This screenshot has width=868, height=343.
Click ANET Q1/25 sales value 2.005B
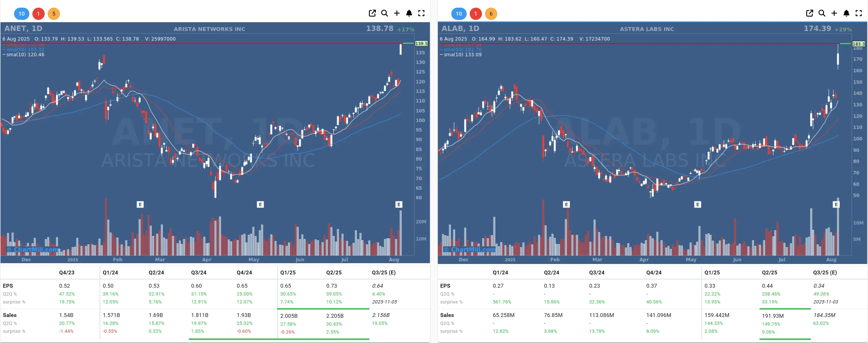point(289,316)
